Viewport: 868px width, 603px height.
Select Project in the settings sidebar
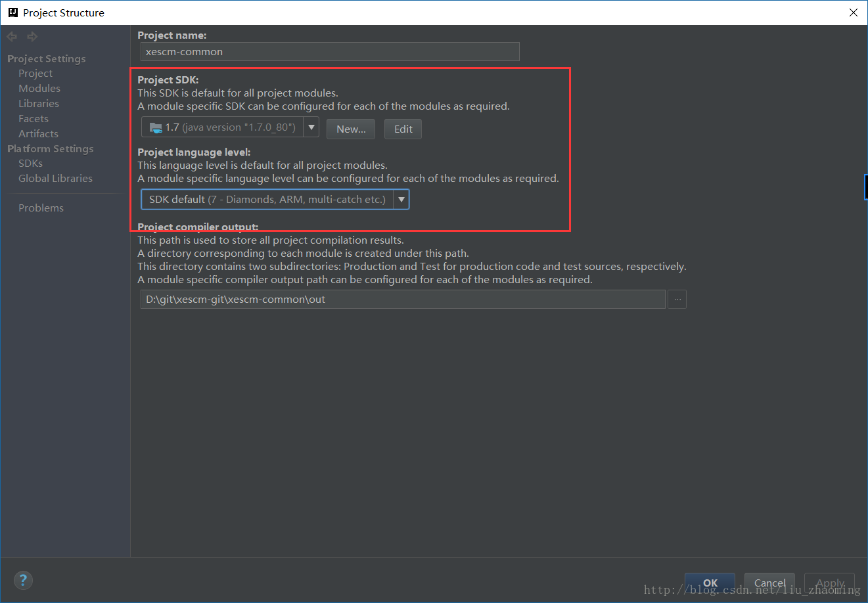pos(35,74)
